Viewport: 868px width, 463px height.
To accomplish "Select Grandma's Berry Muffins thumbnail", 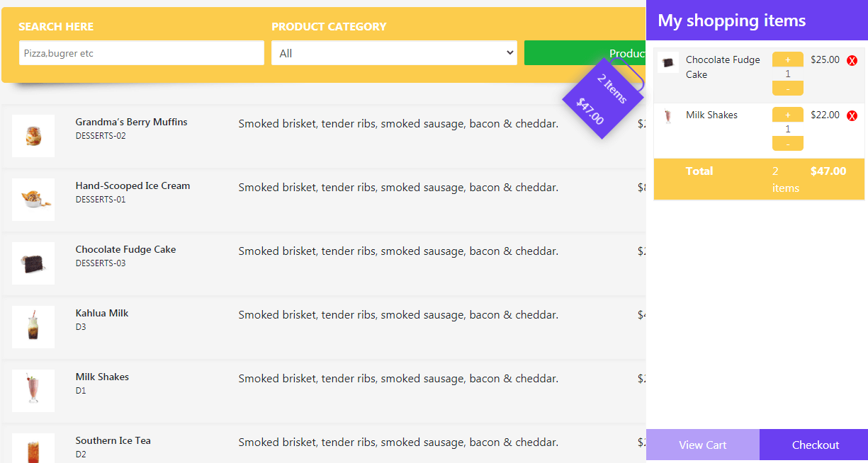I will [x=33, y=136].
